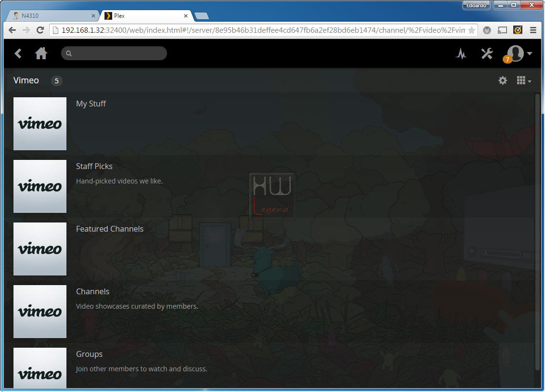545x392 pixels.
Task: Click the Pocket extension icon
Action: click(x=487, y=30)
